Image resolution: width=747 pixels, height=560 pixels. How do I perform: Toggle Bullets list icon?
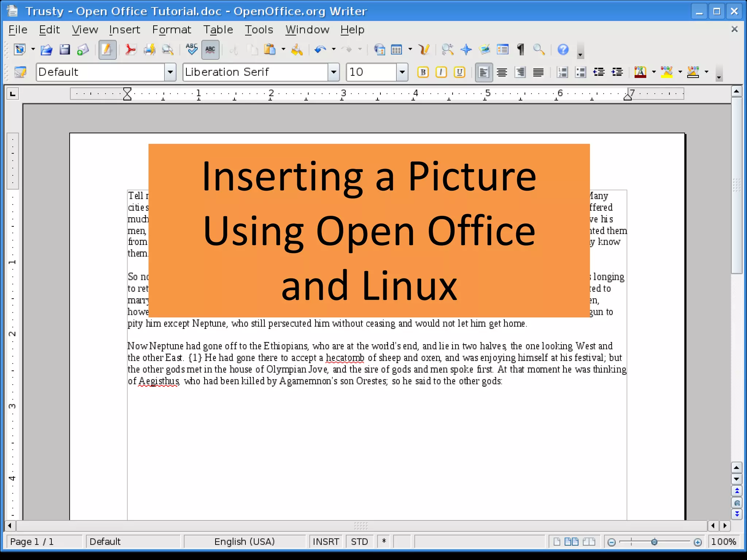(581, 72)
